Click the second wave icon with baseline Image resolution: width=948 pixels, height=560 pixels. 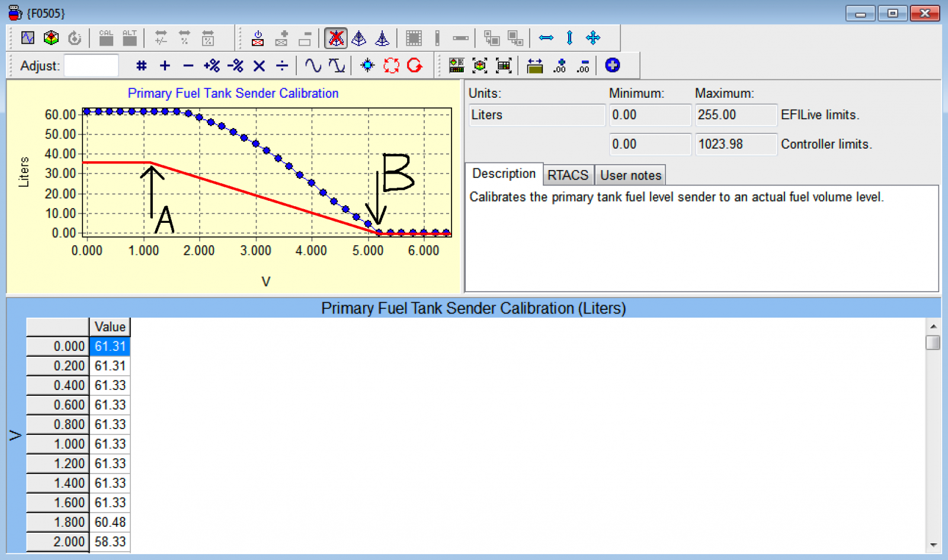click(337, 65)
